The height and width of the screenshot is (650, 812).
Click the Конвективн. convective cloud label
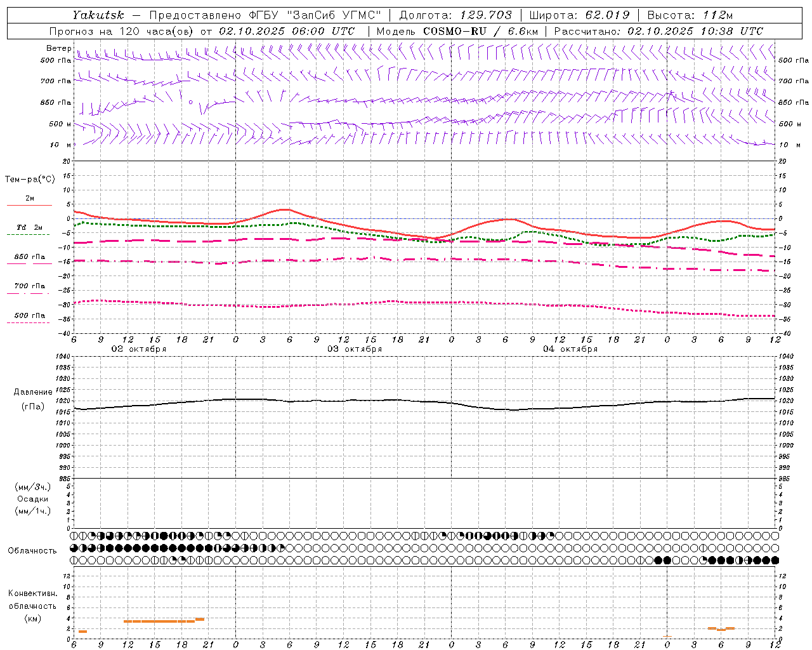coord(33,594)
